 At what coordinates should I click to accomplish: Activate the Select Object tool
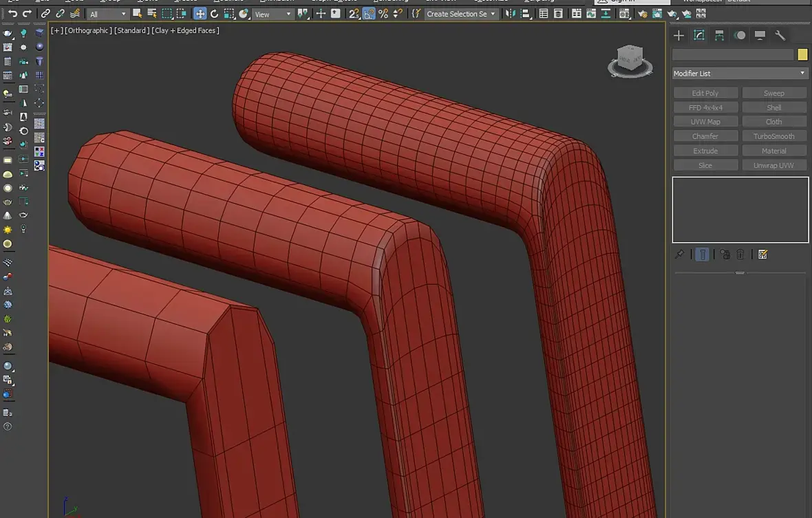coord(137,14)
